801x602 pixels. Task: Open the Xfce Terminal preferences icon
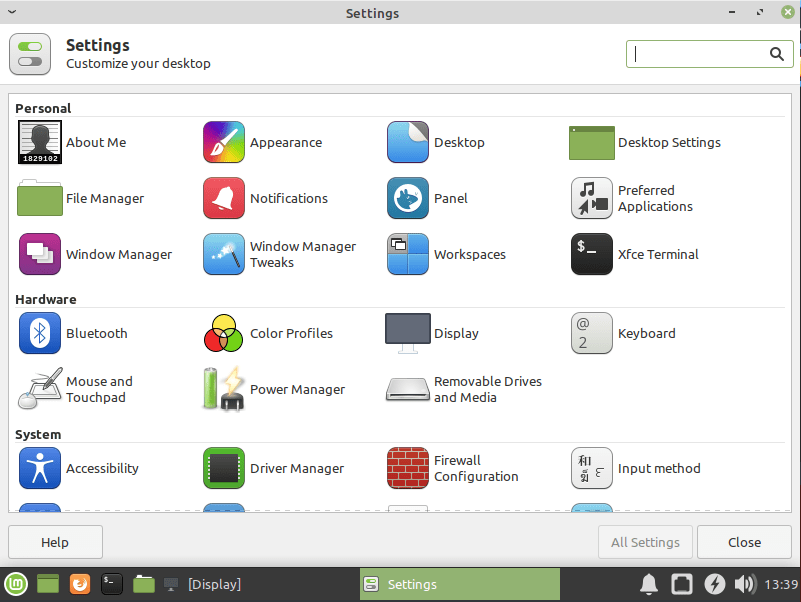click(591, 254)
